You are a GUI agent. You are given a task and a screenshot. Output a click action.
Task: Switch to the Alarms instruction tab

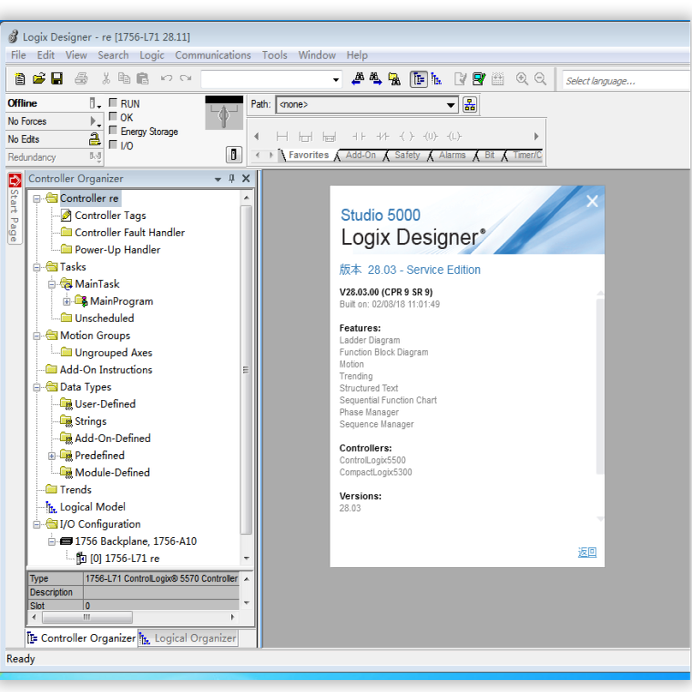[452, 155]
